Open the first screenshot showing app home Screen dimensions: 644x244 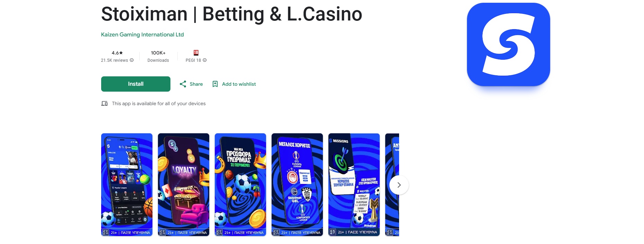(x=127, y=185)
